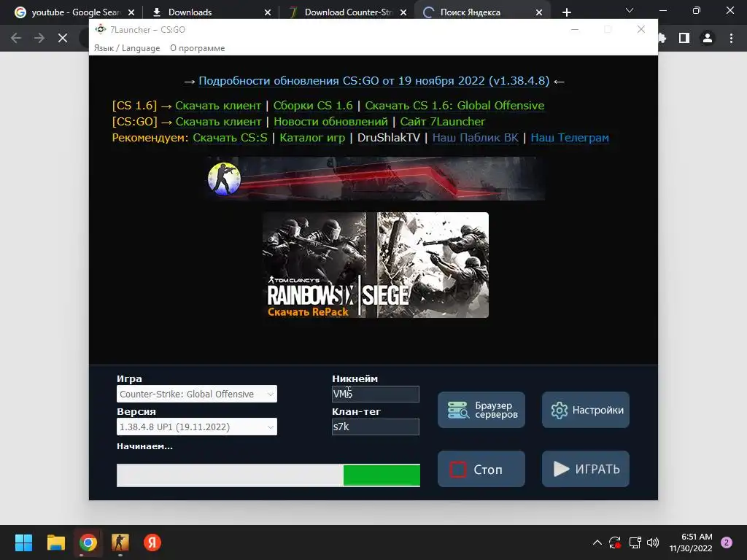Close the Downloads tab
The image size is (747, 560).
coord(268,12)
